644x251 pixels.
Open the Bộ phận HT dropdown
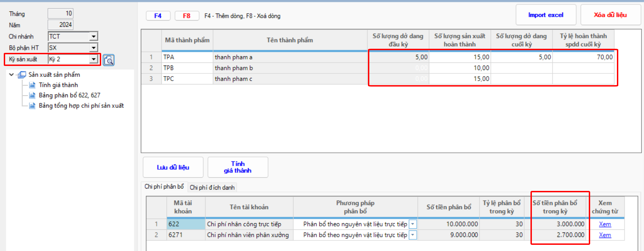tap(94, 48)
